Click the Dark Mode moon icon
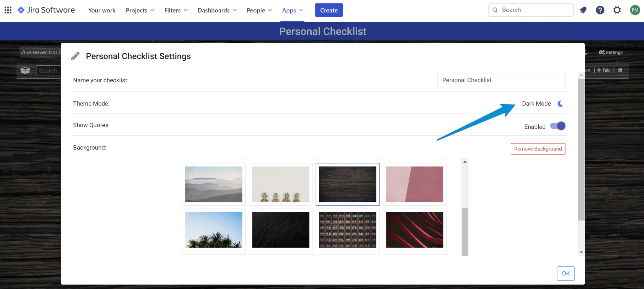Screen dimensions: 644x289 [x=560, y=104]
